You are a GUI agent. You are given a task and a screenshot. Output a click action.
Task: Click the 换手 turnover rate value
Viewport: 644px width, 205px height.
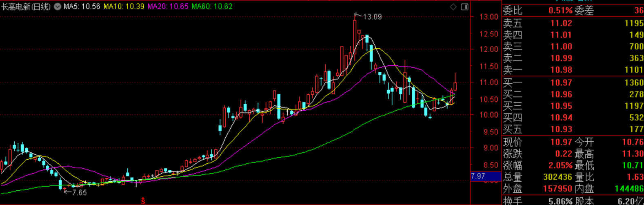tap(560, 201)
